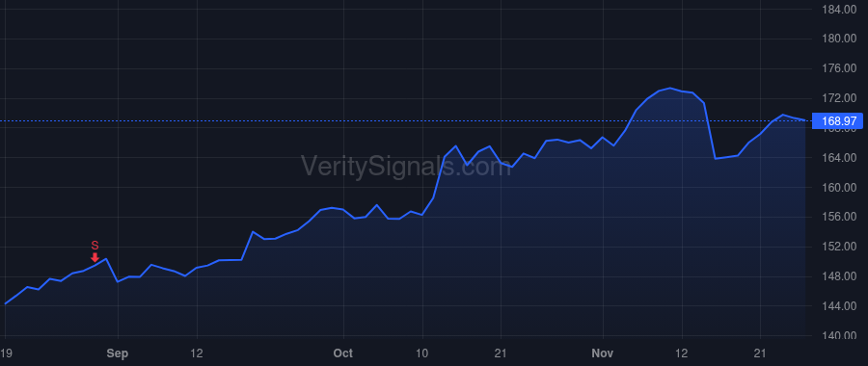The image size is (868, 366).
Task: Click the 148.00 price axis label
Action: click(839, 276)
